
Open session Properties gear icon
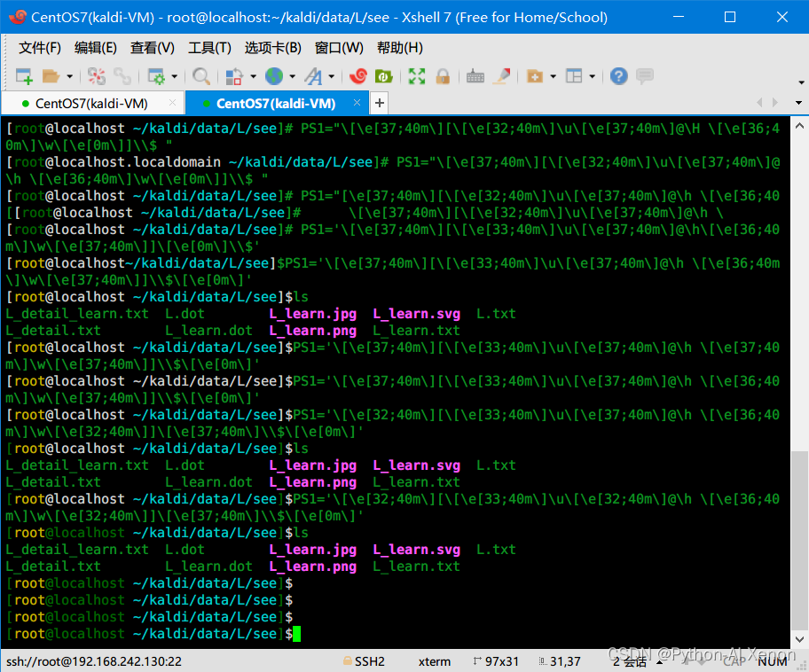coord(156,76)
